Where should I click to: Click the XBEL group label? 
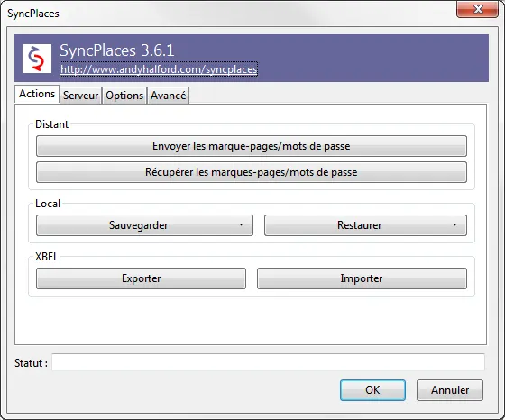click(47, 257)
